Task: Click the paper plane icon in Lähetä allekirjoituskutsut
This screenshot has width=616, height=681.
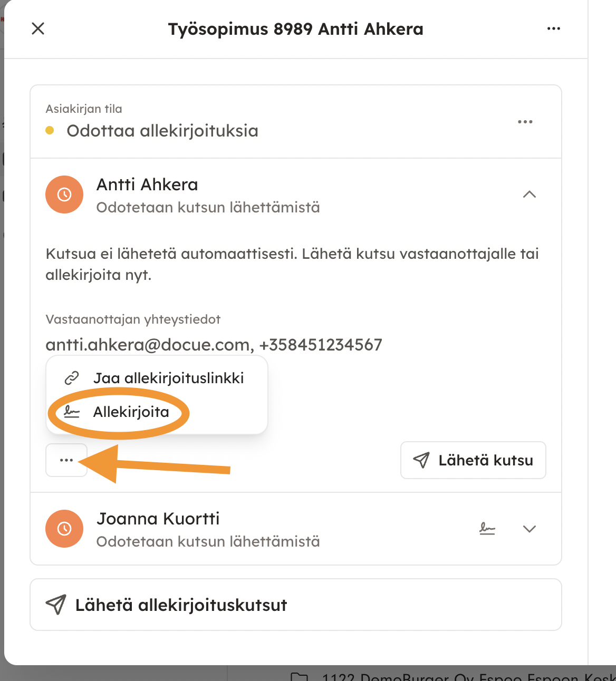Action: point(56,605)
